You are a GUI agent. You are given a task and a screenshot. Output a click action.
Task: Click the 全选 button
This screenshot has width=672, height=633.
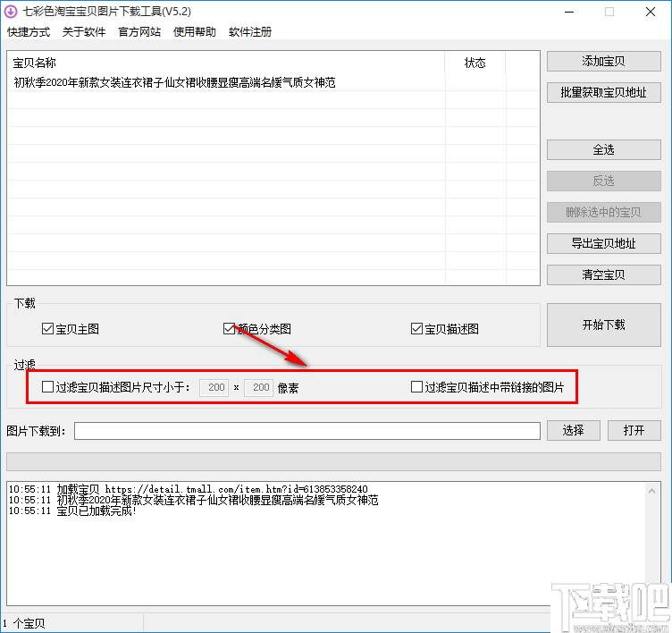point(603,149)
